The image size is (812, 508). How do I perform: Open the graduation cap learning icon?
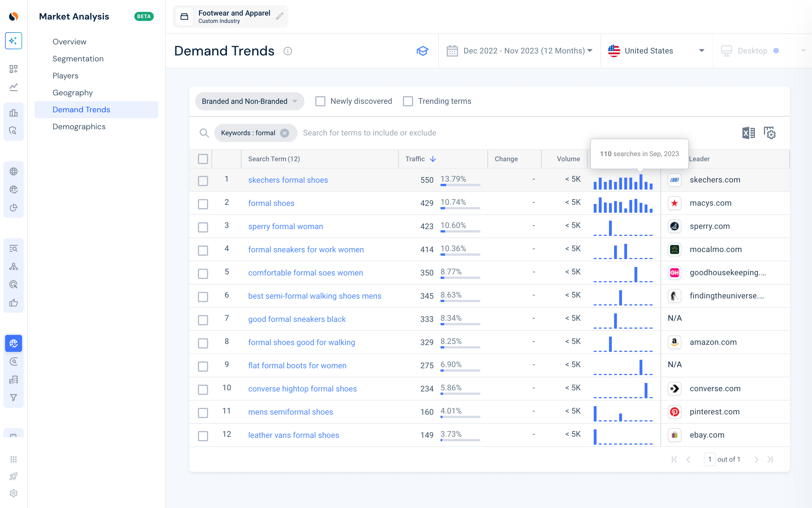coord(422,51)
